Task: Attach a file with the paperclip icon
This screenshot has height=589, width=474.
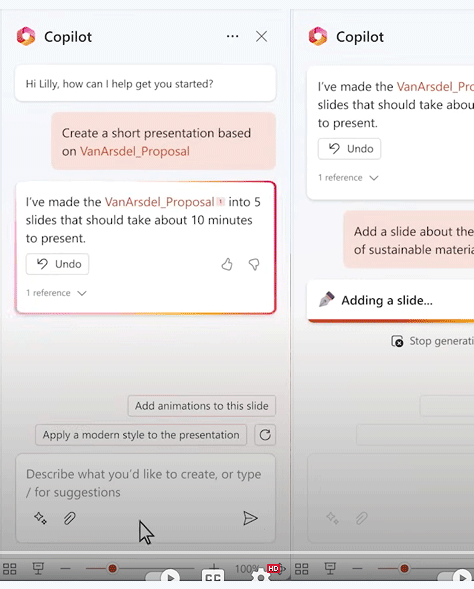Action: 69,518
